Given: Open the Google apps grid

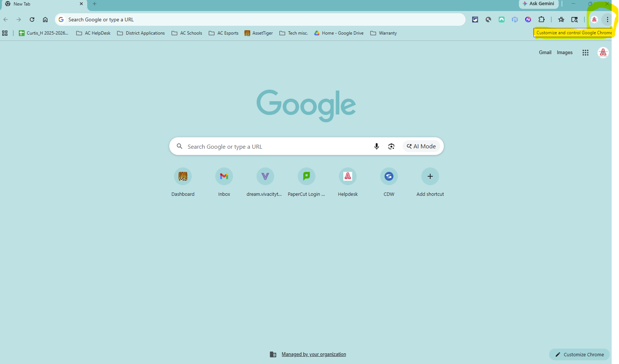Looking at the screenshot, I should point(586,53).
